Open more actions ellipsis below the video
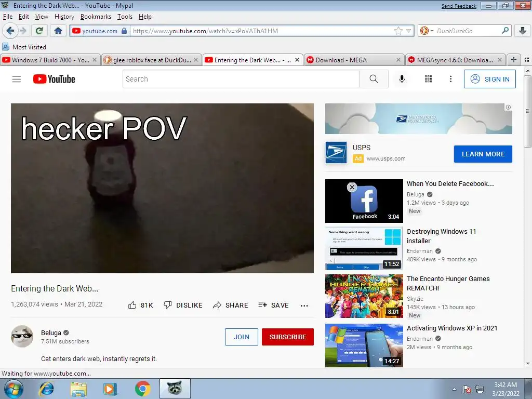Screen dimensions: 532x399 304,305
